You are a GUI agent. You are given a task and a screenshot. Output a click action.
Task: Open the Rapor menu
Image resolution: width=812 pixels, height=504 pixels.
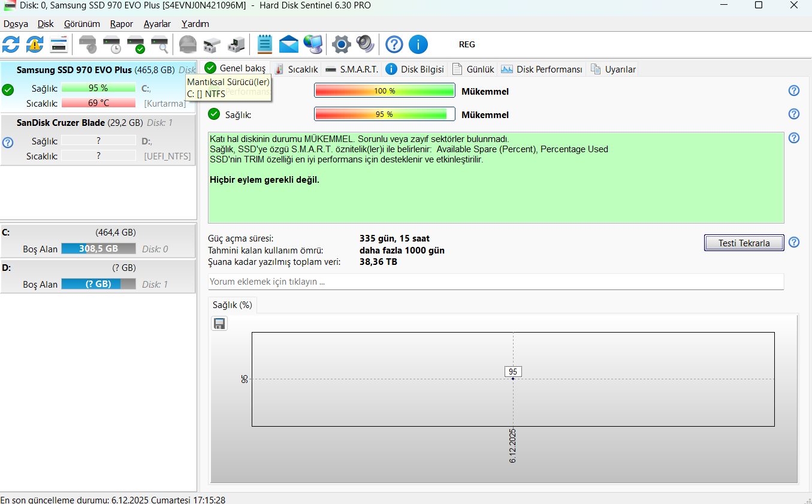122,24
